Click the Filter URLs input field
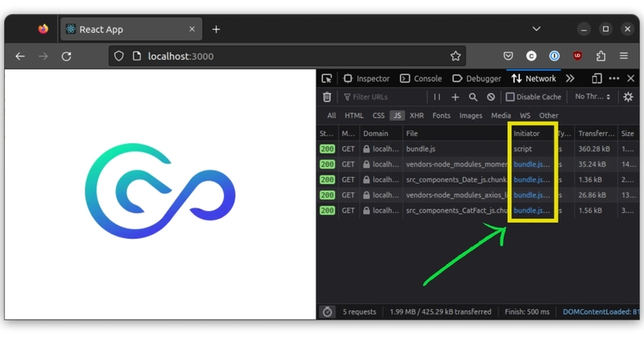The image size is (644, 338). 382,97
